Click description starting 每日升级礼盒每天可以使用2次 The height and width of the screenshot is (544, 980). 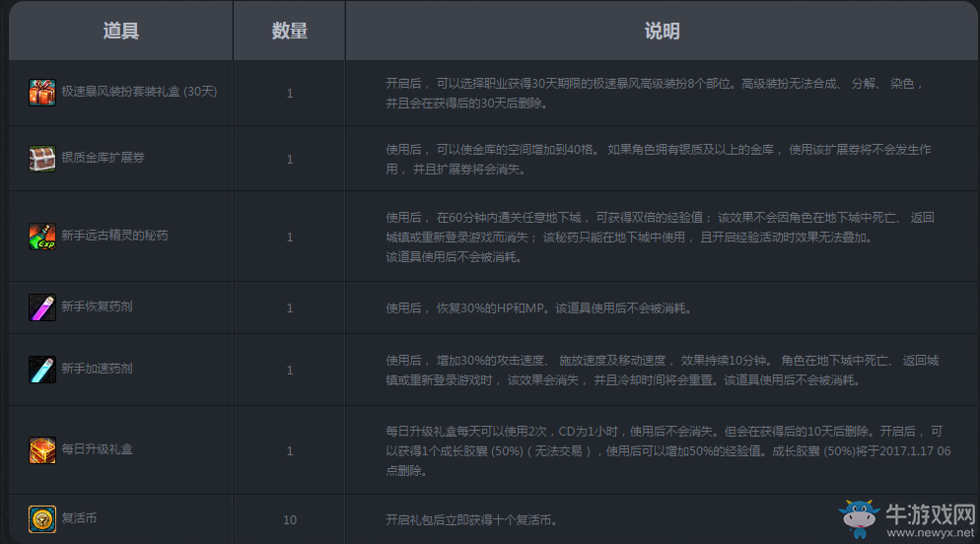coord(668,450)
